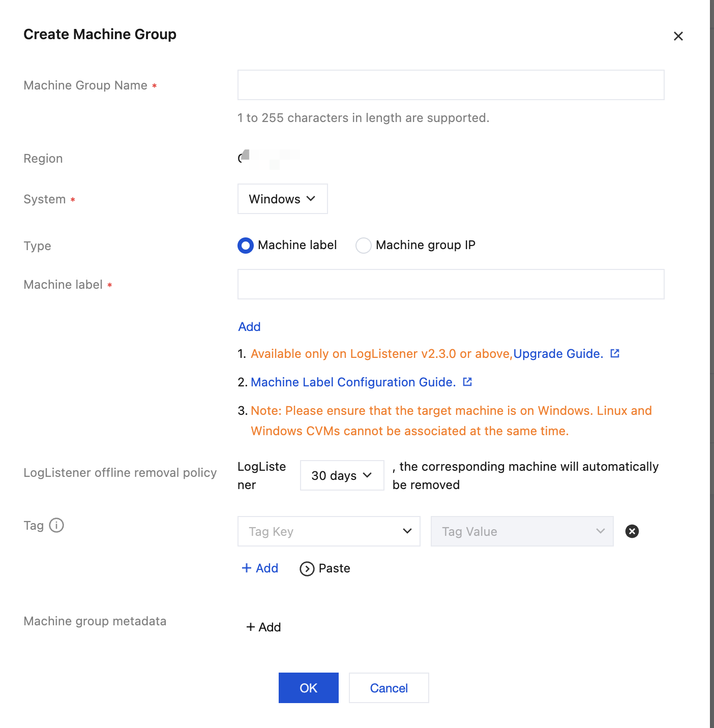Open the Tag Key dropdown

pyautogui.click(x=329, y=531)
